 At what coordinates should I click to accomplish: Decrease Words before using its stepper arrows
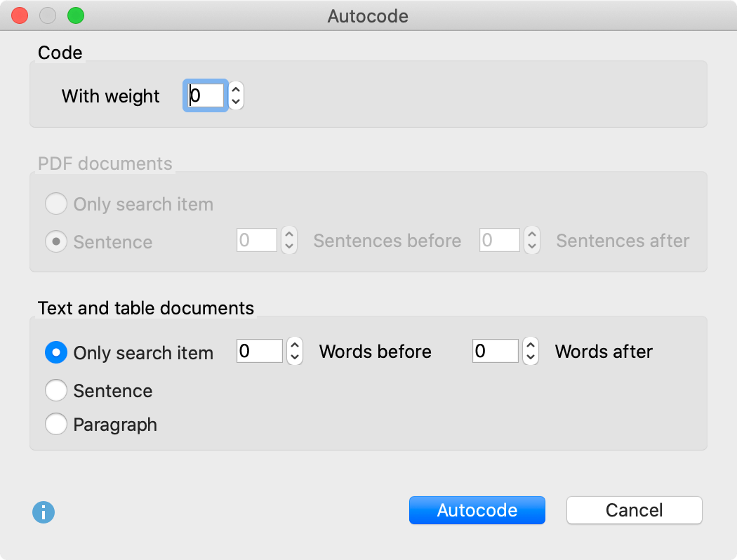[294, 356]
